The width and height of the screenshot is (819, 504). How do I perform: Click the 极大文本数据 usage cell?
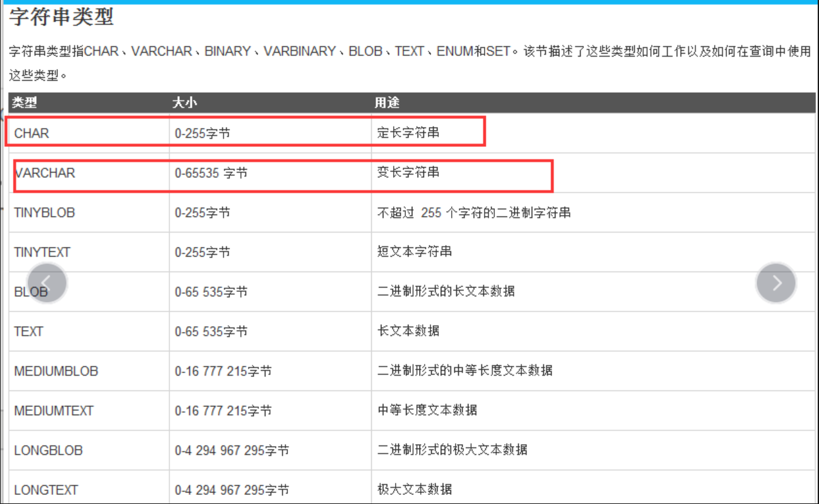593,487
